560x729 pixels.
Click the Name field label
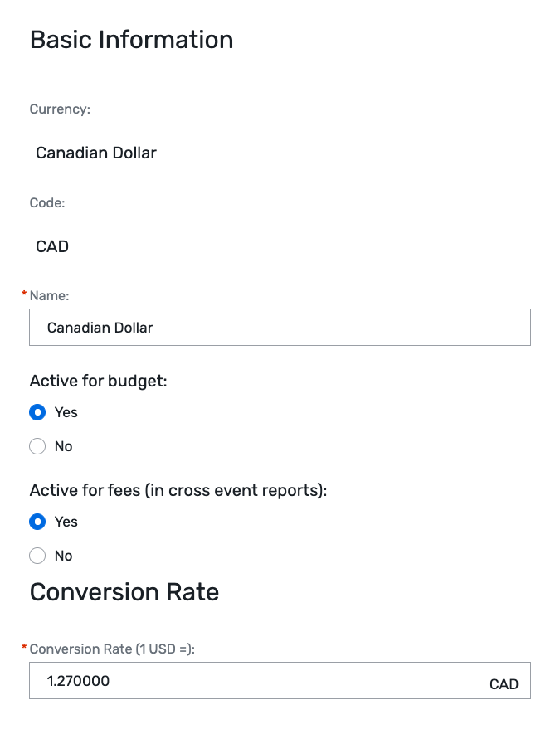pyautogui.click(x=48, y=295)
